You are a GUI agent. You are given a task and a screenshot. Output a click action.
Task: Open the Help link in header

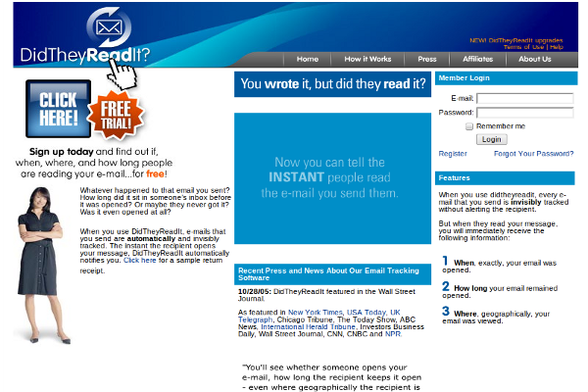click(x=557, y=47)
